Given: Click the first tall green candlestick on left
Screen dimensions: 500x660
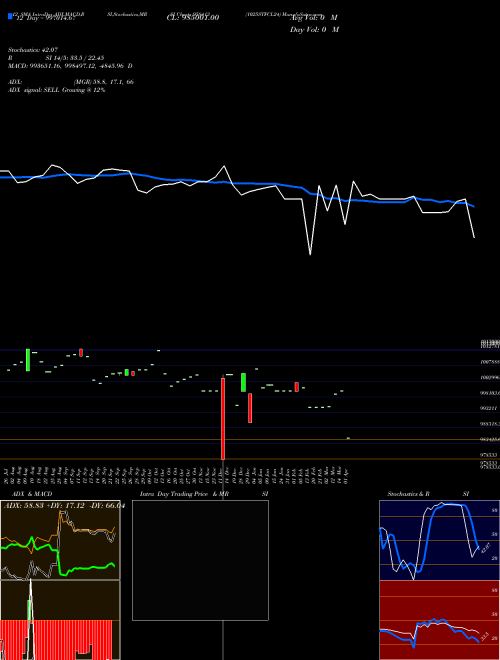Looking at the screenshot, I should [28, 360].
